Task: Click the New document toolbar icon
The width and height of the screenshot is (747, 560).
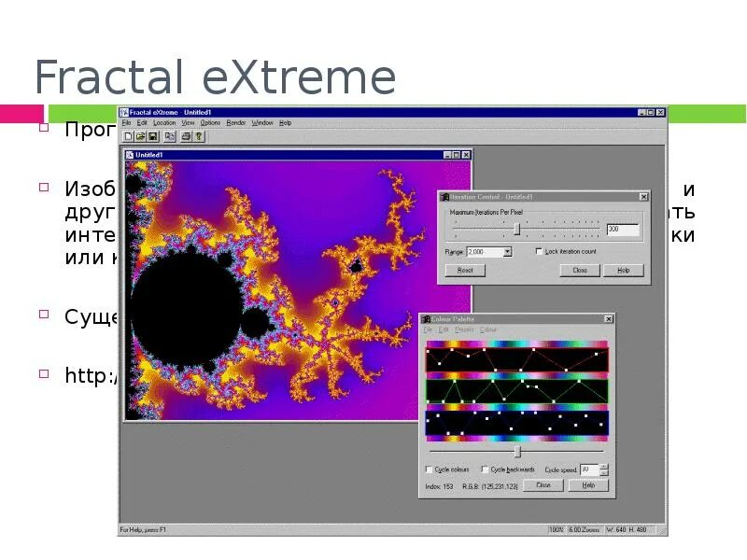Action: (128, 136)
